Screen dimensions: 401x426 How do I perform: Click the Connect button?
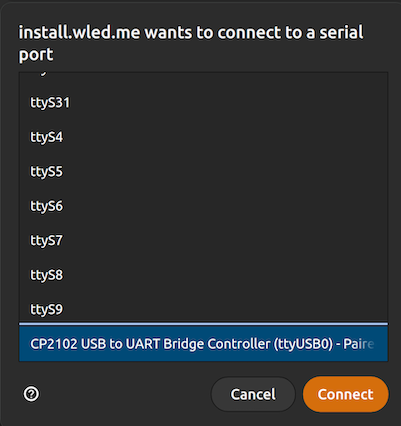tap(346, 394)
